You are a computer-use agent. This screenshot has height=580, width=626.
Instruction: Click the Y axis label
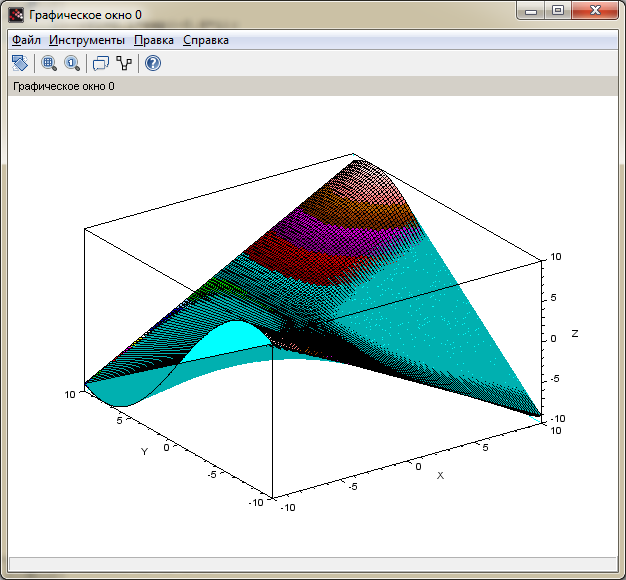(145, 451)
